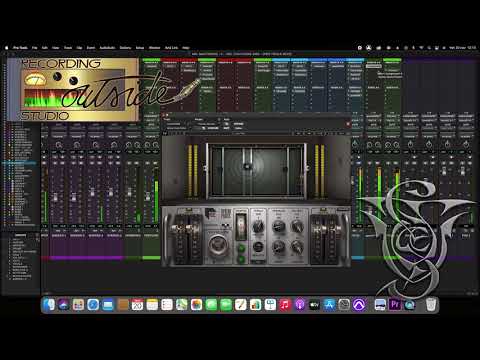Open the Window menu
This screenshot has width=480, height=360.
pyautogui.click(x=154, y=48)
